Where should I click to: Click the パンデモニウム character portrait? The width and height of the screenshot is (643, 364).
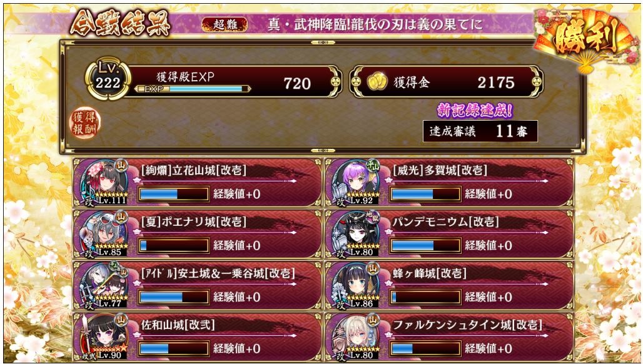click(x=356, y=234)
